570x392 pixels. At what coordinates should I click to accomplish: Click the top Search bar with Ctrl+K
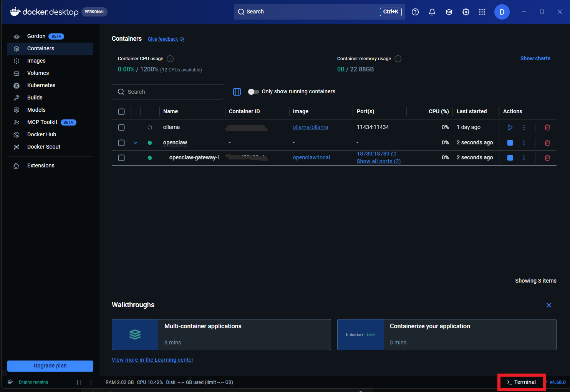320,12
